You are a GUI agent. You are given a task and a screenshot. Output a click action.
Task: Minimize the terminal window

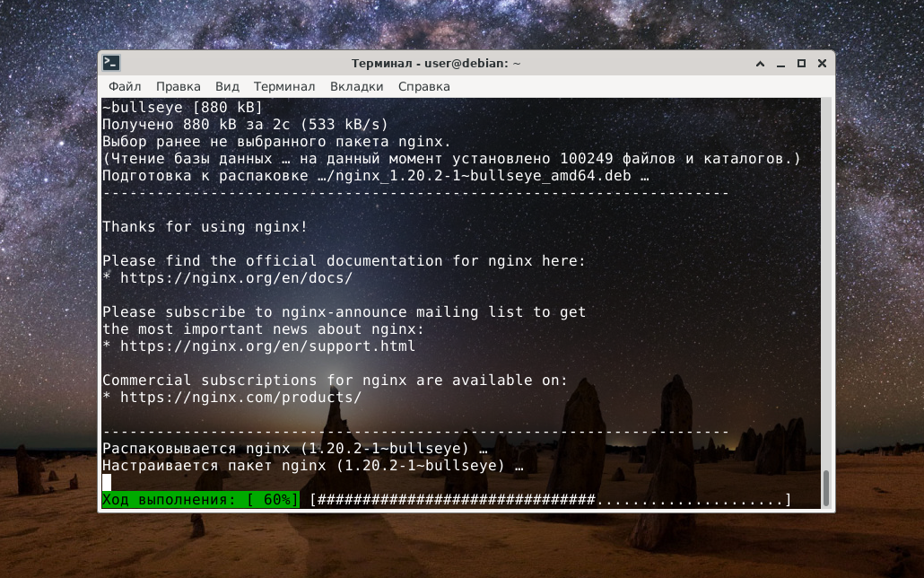pos(780,64)
